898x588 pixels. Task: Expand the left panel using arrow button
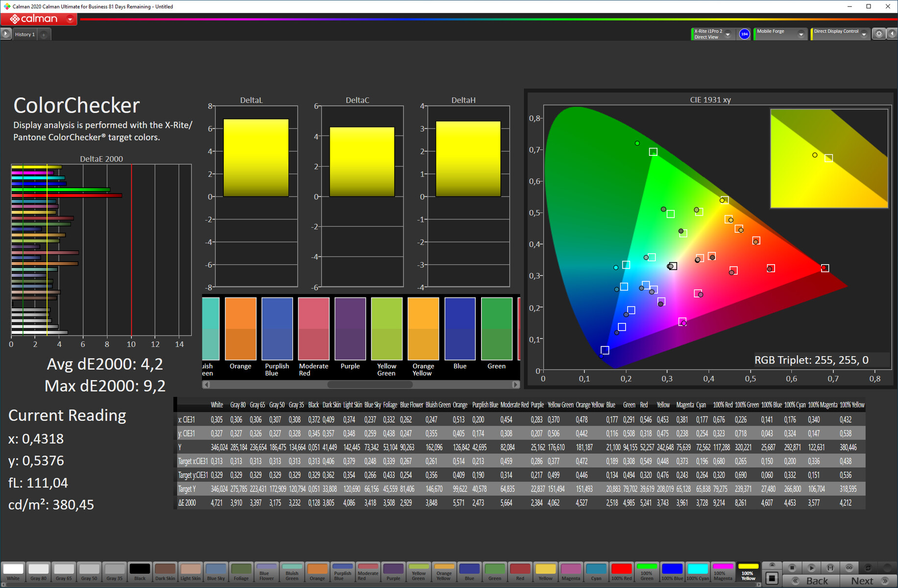(5, 34)
